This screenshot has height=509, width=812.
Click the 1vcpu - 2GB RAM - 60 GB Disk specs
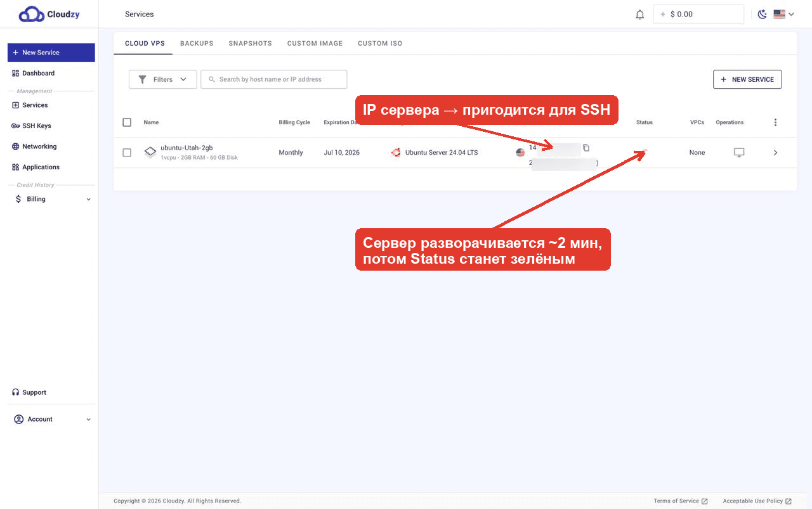point(199,157)
